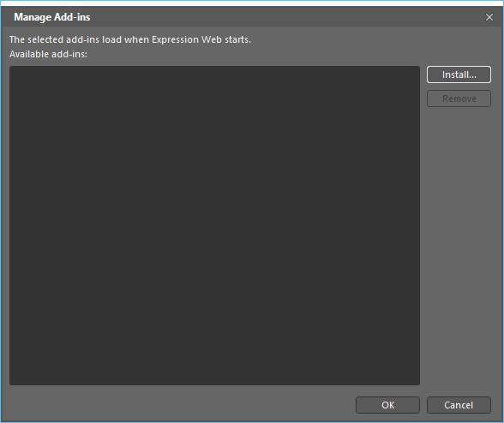Click the Install... button
504x423 pixels.
point(459,74)
